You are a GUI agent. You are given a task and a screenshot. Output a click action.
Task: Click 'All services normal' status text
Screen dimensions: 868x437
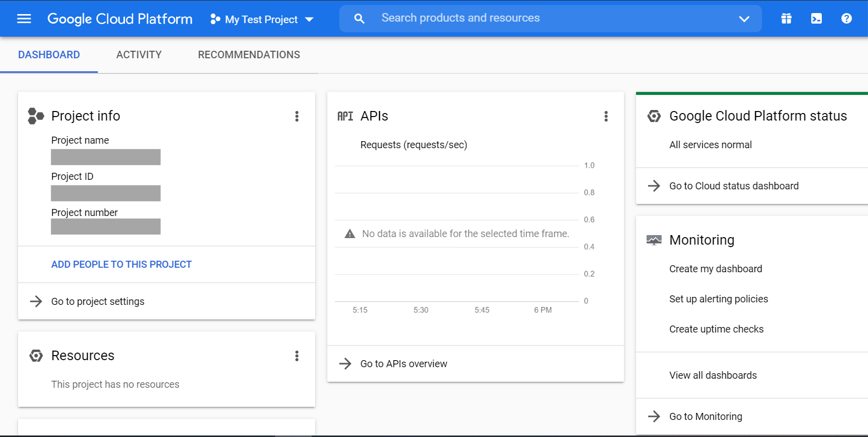(x=710, y=145)
